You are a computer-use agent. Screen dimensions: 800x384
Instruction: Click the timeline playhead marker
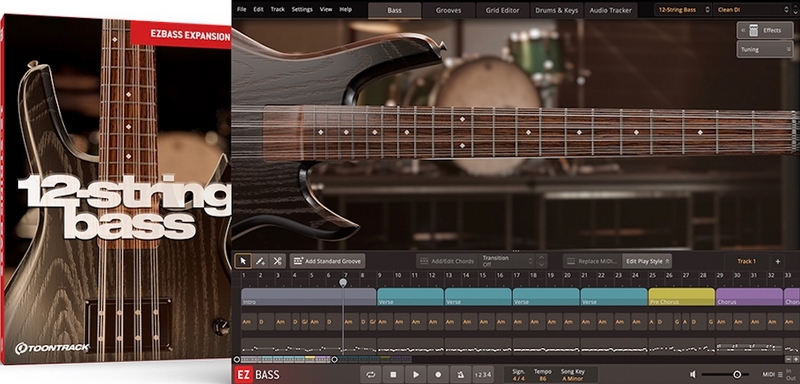coord(343,282)
